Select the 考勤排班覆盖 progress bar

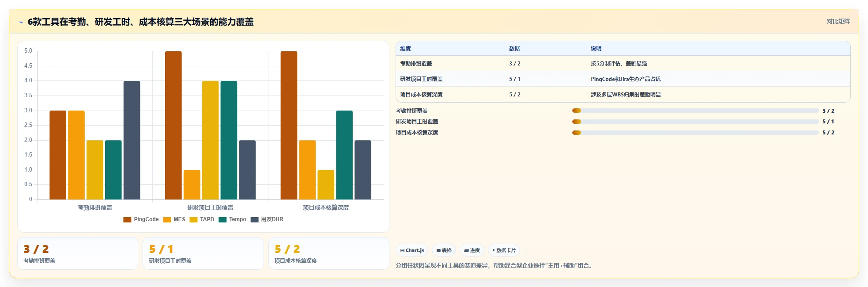(695, 111)
